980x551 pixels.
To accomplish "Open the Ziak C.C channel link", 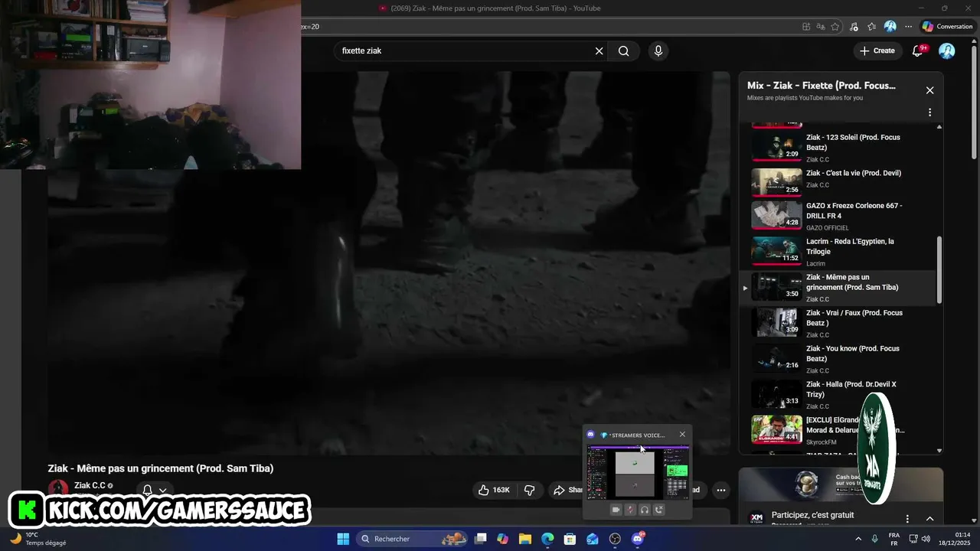I will 90,485.
